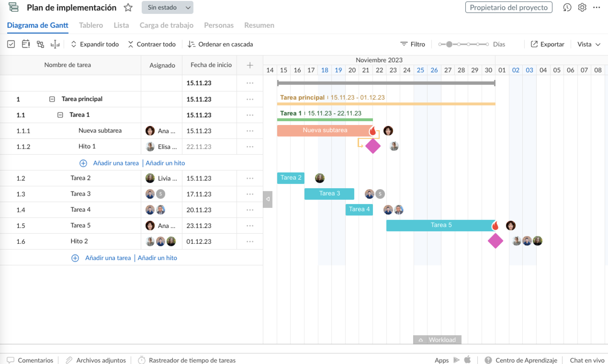Expand the Workload section at the bottom
The image size is (608, 364).
pyautogui.click(x=437, y=340)
